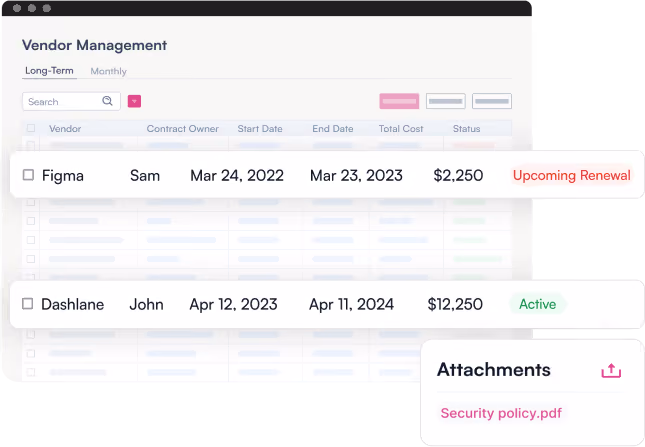
Task: Sort by the Total Cost column header
Action: [x=401, y=129]
